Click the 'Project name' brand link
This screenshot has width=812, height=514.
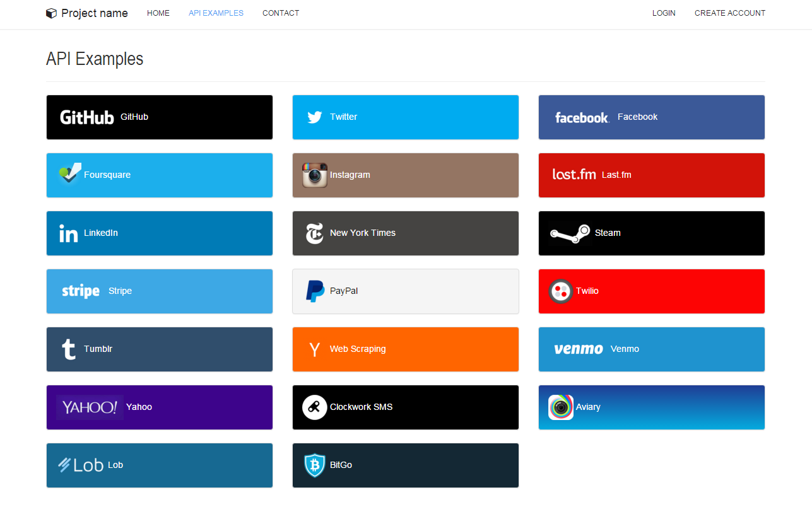click(95, 13)
